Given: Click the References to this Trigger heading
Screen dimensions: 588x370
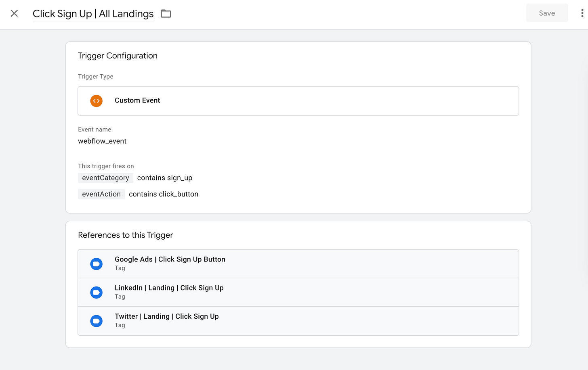Looking at the screenshot, I should click(126, 235).
